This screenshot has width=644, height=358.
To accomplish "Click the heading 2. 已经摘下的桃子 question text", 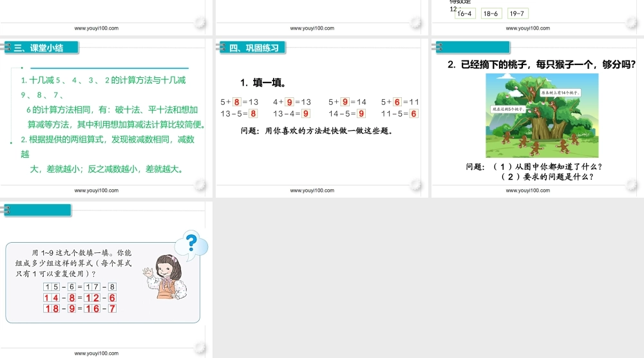I will (x=541, y=64).
